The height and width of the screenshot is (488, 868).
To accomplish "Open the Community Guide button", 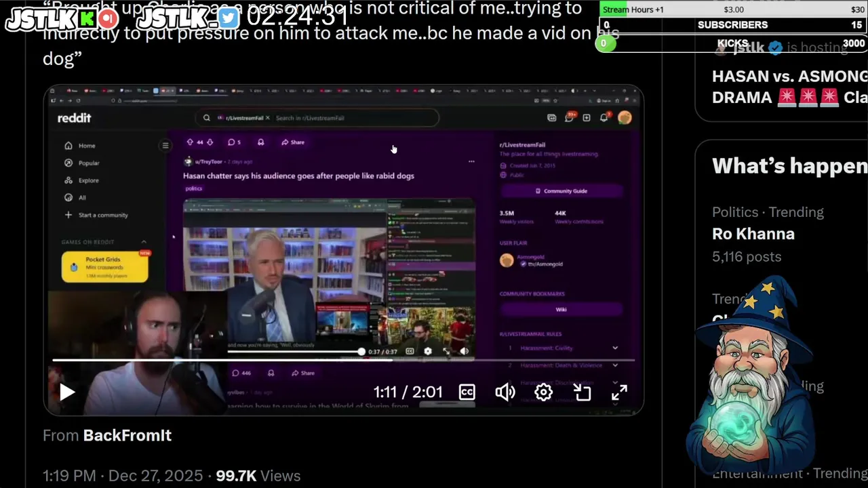I will [561, 191].
